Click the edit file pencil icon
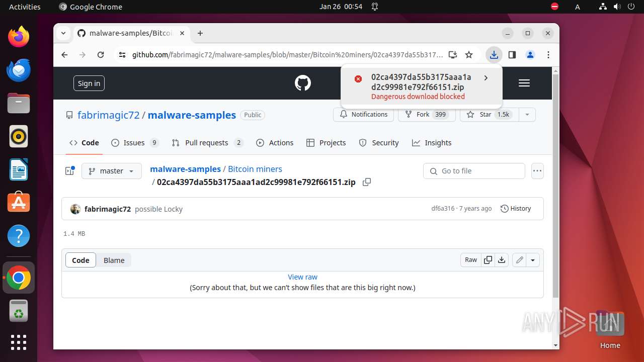Screen dimensions: 644x362 point(519,260)
